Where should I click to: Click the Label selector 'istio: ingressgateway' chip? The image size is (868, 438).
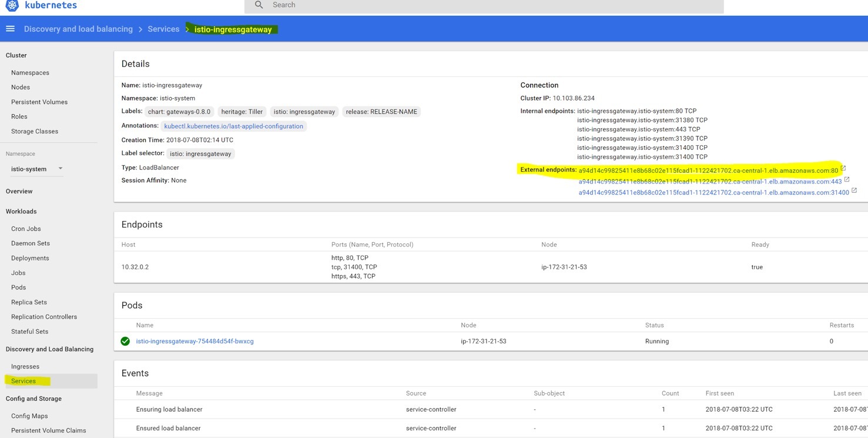(x=200, y=154)
